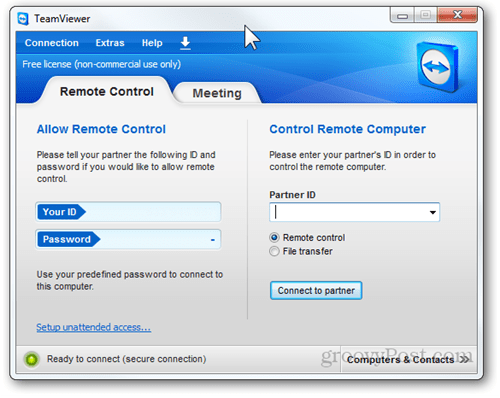Minimize the TeamViewer window
500x398 pixels.
(402, 15)
